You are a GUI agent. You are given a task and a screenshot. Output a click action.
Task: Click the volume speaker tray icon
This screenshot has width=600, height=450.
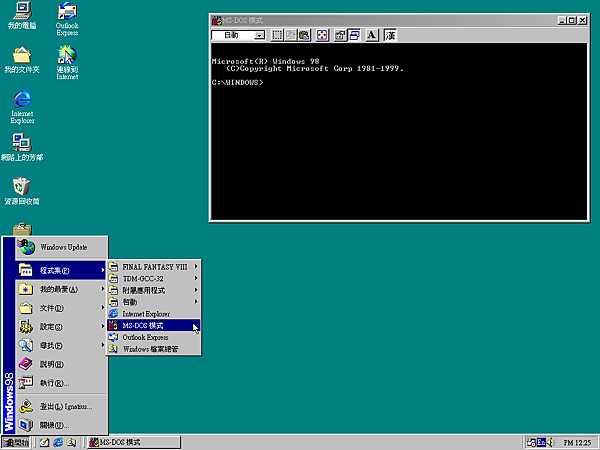(x=551, y=443)
